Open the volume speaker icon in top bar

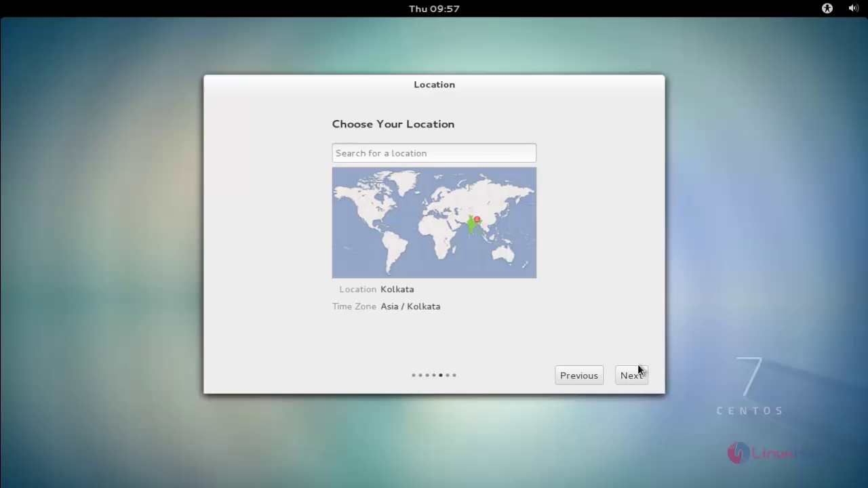coord(853,8)
